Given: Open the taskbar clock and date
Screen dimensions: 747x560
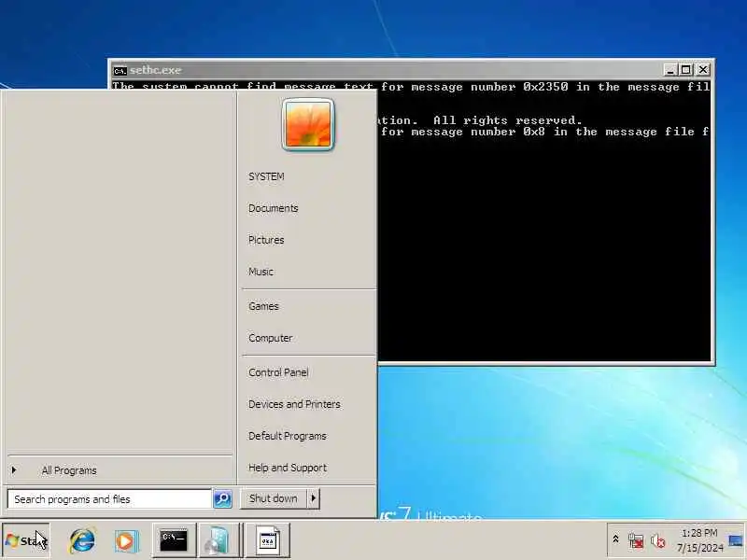Looking at the screenshot, I should (699, 540).
